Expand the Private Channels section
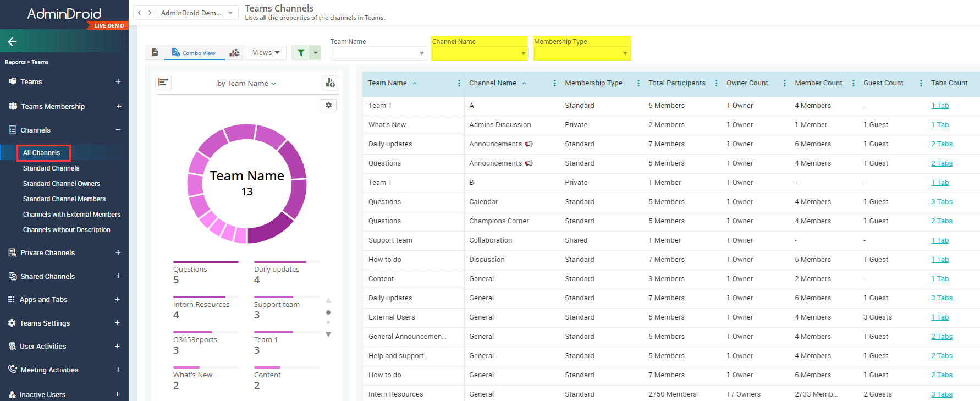 118,252
